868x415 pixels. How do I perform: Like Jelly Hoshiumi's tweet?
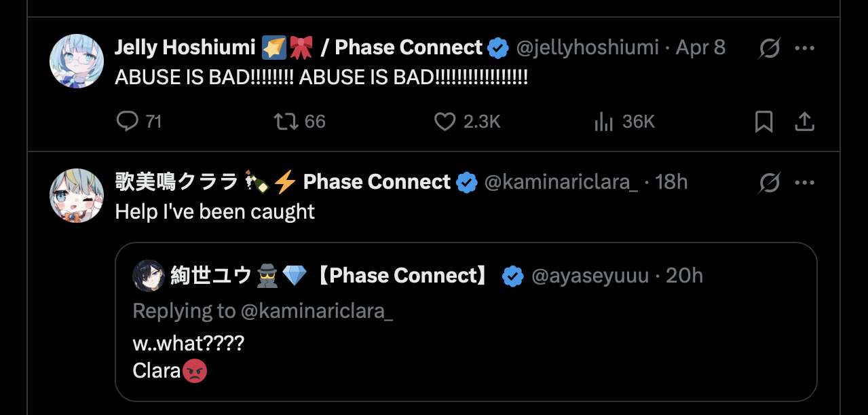coord(445,122)
